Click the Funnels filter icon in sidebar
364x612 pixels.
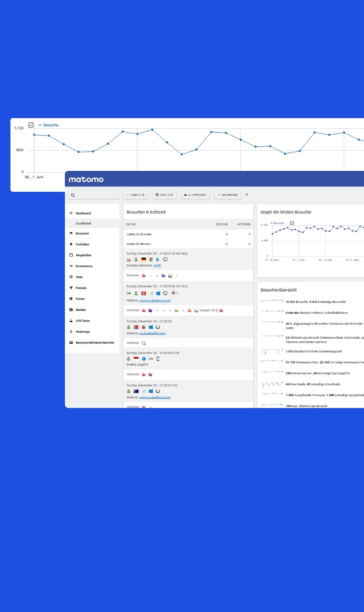coord(71,288)
